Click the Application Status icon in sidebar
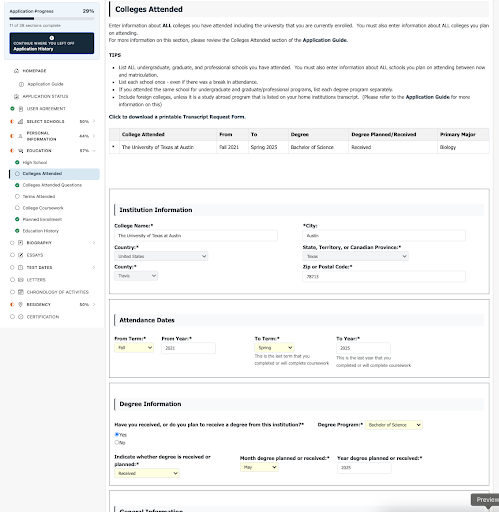The image size is (499, 512). (16, 96)
